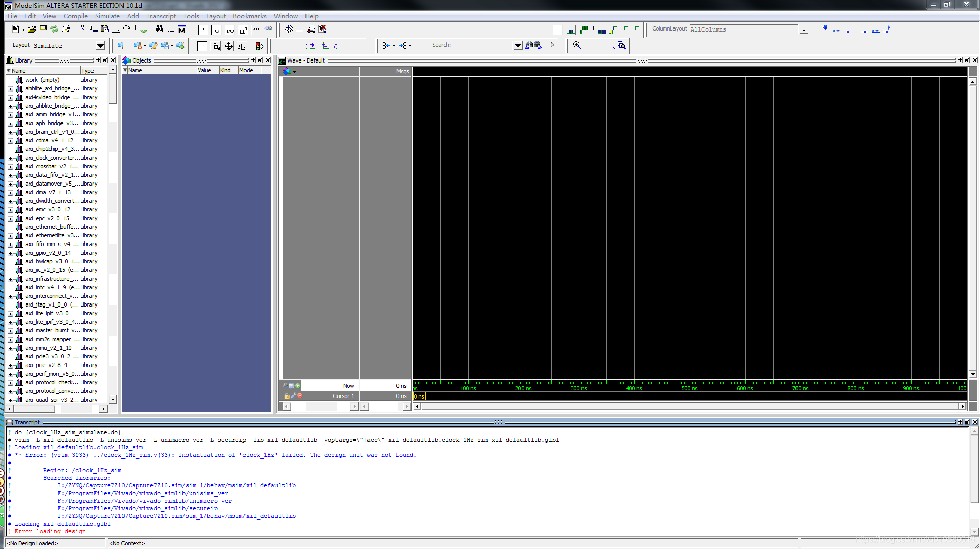Click the Zoom In magnifier icon
The width and height of the screenshot is (980, 549).
pos(577,45)
